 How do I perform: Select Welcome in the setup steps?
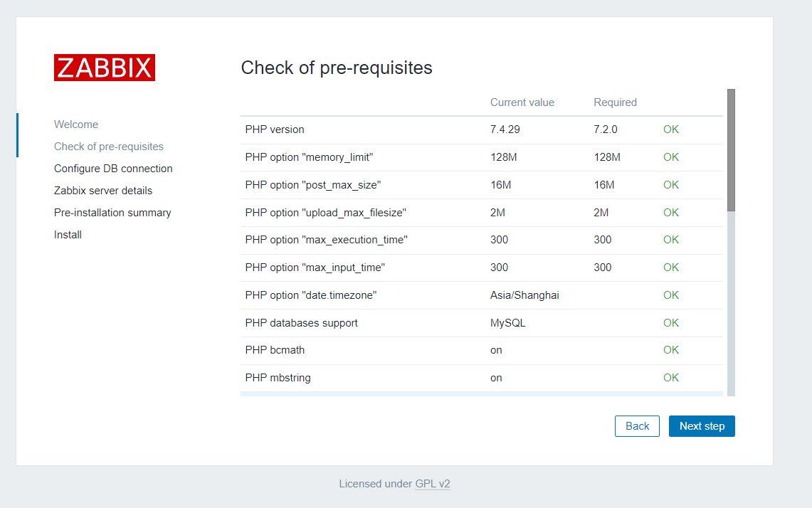tap(76, 125)
